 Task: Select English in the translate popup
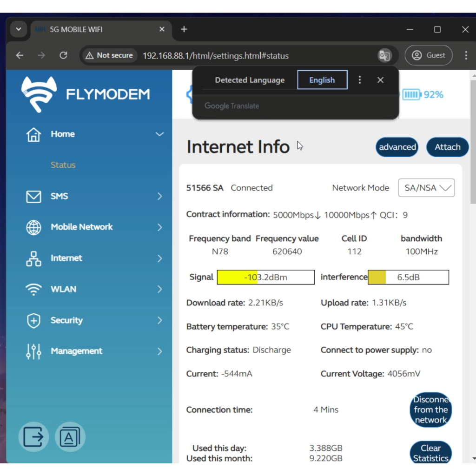322,80
